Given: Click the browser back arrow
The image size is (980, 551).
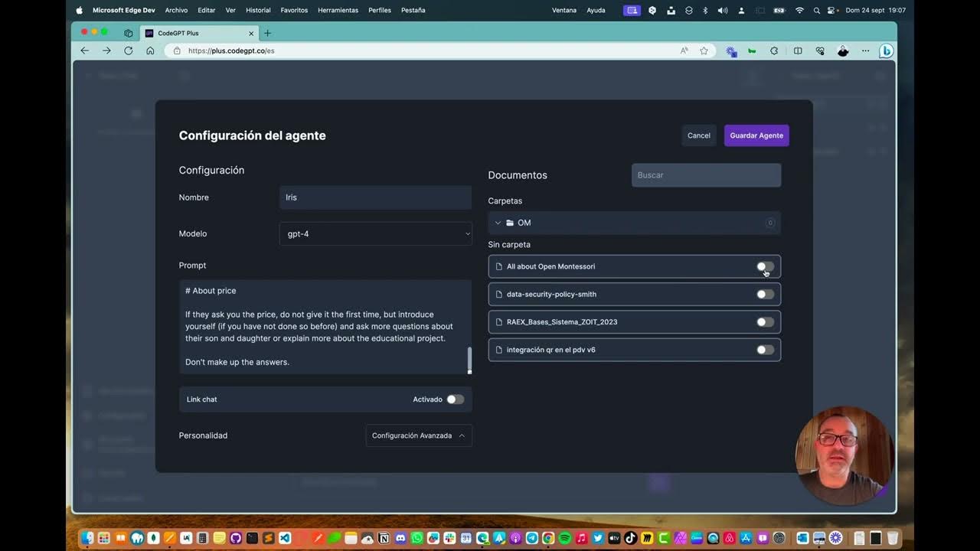Looking at the screenshot, I should point(85,51).
